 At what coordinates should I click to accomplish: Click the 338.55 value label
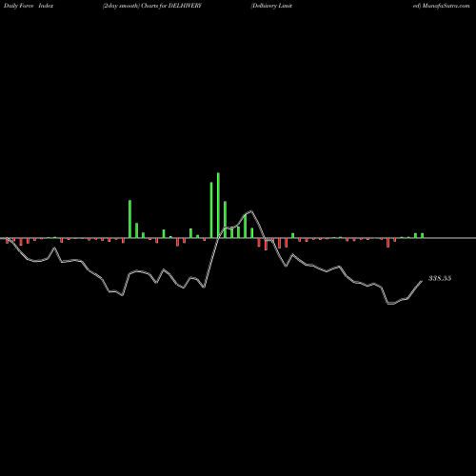pos(440,278)
